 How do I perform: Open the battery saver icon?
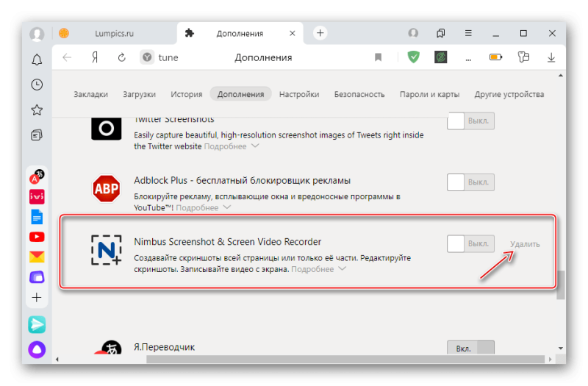click(495, 57)
